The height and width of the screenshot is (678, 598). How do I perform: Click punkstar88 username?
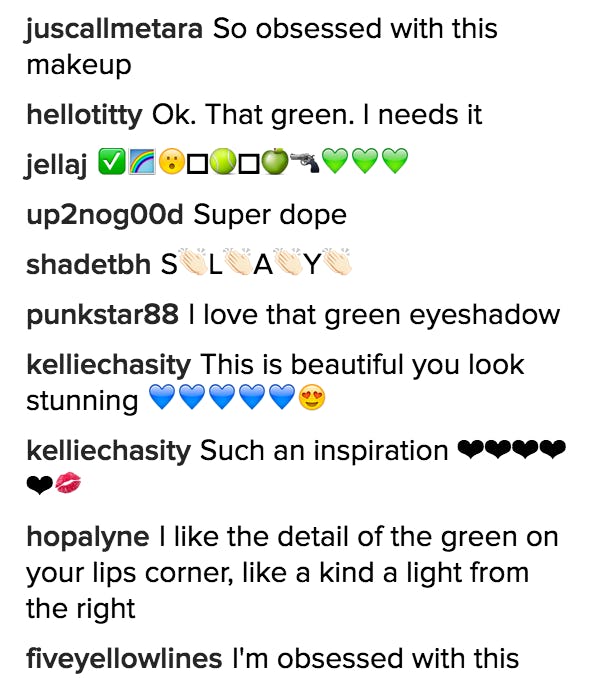102,314
